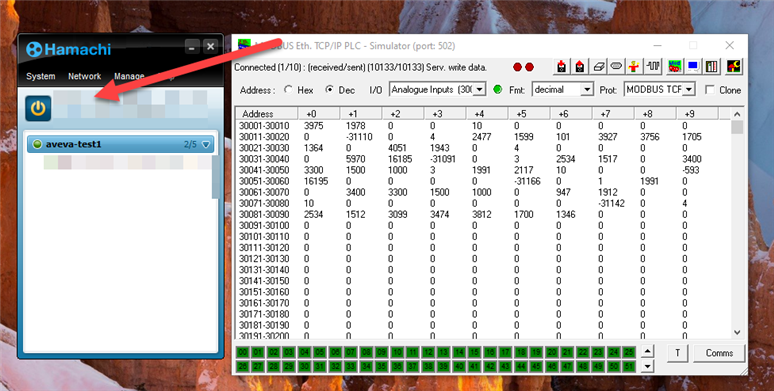Toggle station 26 green box

pyautogui.click(x=242, y=366)
